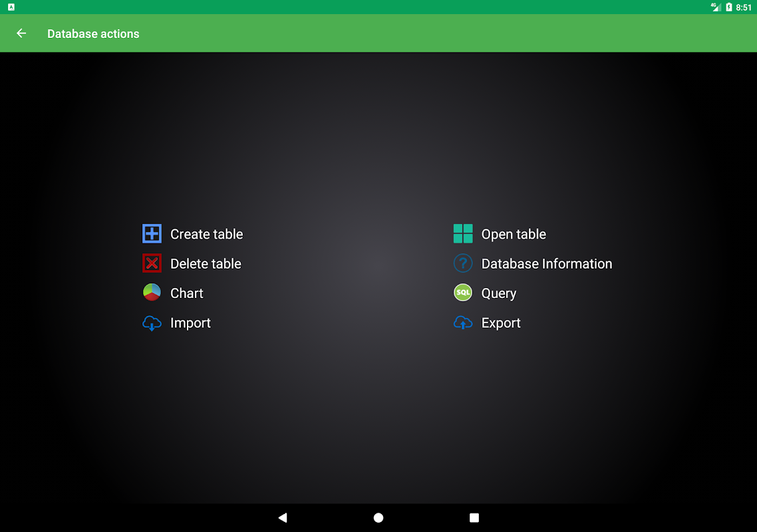Click the question mark Database Information icon
The width and height of the screenshot is (757, 532).
[462, 263]
